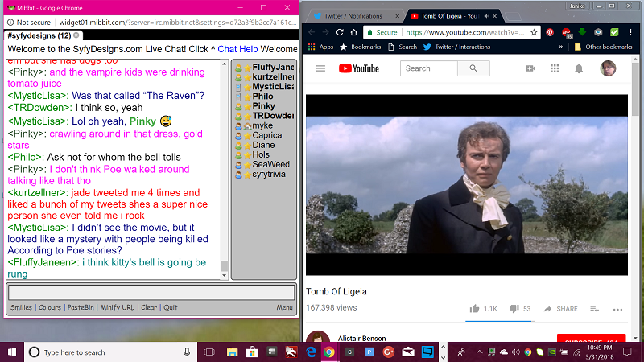644x362 pixels.
Task: Open the YouTube upload video camera icon
Action: [x=530, y=68]
